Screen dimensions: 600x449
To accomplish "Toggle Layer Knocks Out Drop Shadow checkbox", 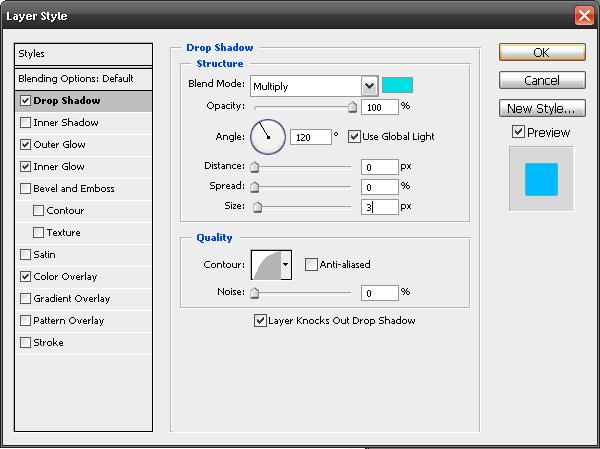I will 260,320.
